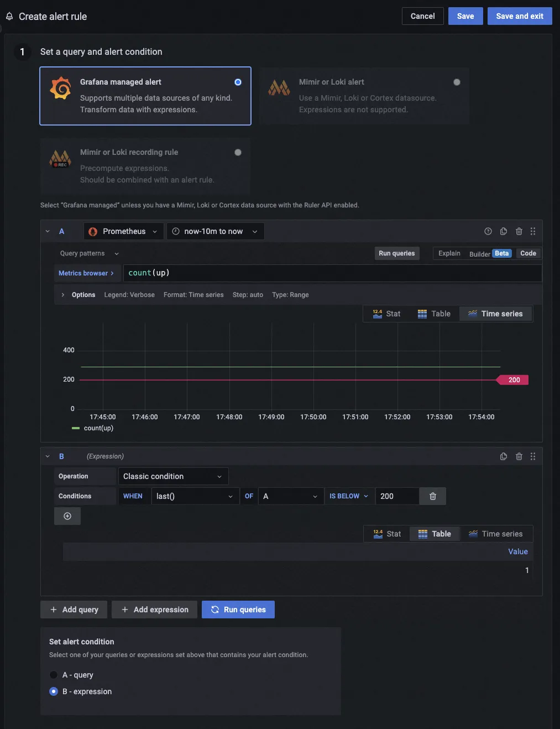The height and width of the screenshot is (729, 560).
Task: Duplicate expression B with the copy icon
Action: [504, 456]
